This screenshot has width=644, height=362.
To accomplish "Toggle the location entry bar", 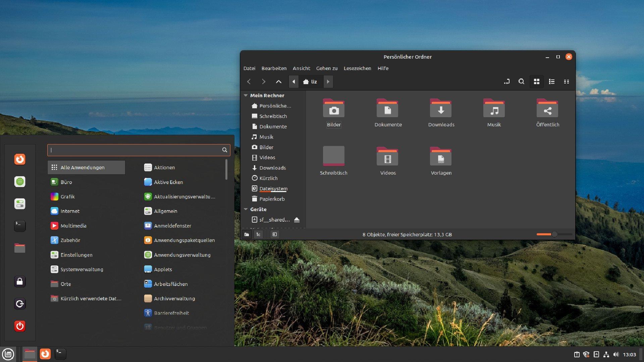I will (507, 81).
